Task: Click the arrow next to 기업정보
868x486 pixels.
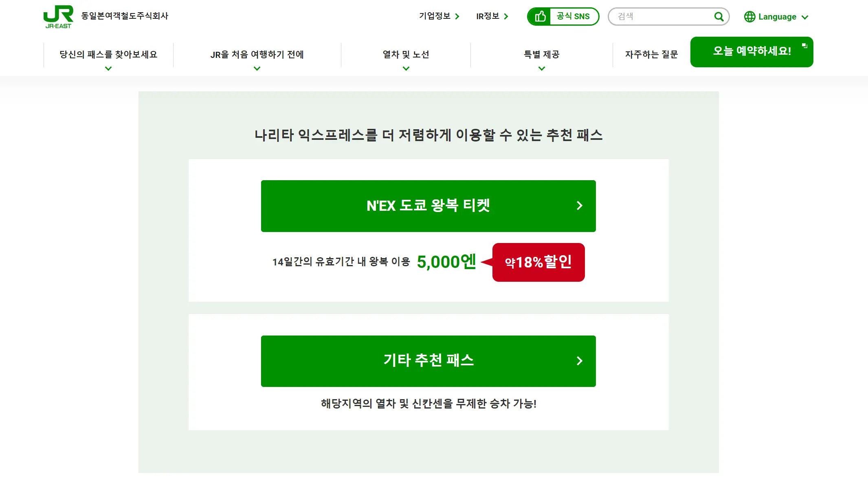Action: (457, 16)
